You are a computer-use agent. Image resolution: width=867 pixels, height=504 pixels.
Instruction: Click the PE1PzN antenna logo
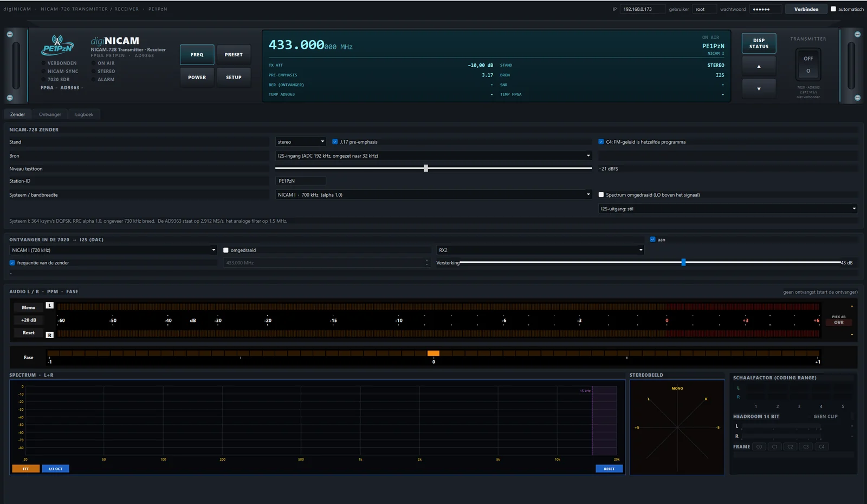click(x=57, y=44)
